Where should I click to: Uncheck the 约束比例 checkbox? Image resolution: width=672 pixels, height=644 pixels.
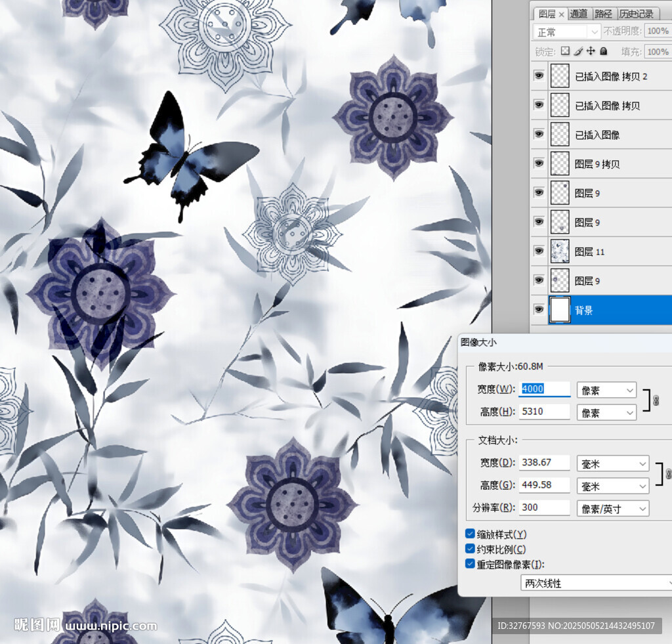470,549
